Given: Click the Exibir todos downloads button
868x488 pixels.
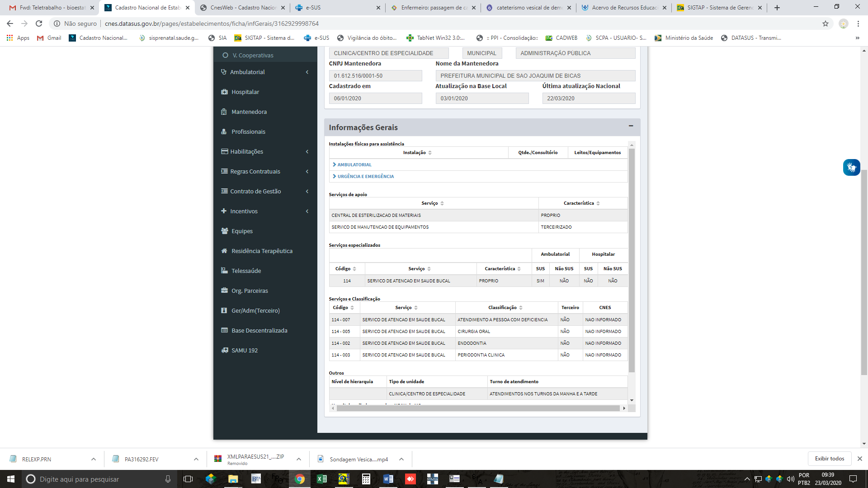Looking at the screenshot, I should tap(829, 459).
